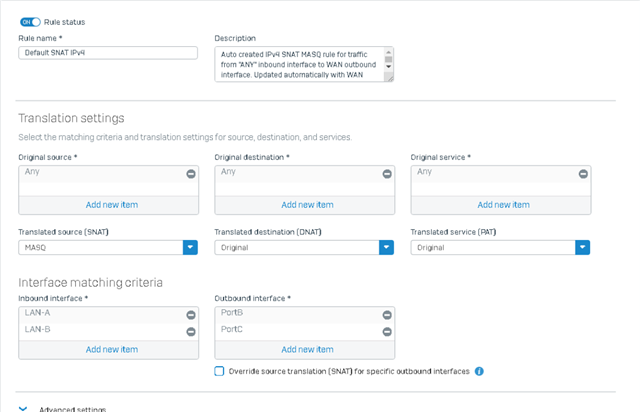Enable Override source translation (SNAT) checkbox
This screenshot has width=640, height=412.
pyautogui.click(x=219, y=371)
